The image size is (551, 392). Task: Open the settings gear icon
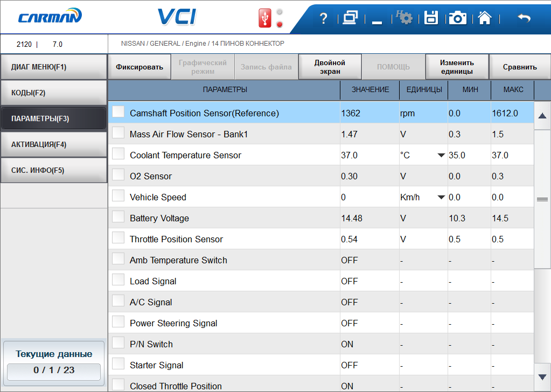[x=404, y=17]
